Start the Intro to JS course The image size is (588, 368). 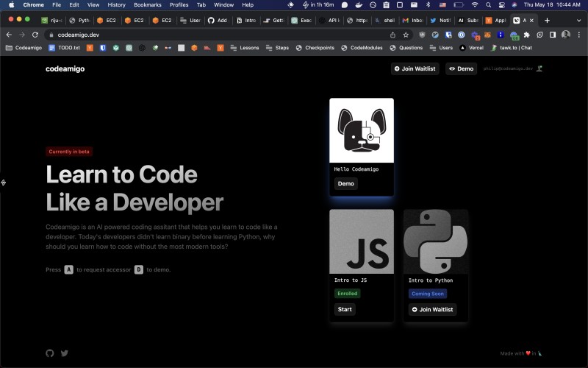(345, 309)
